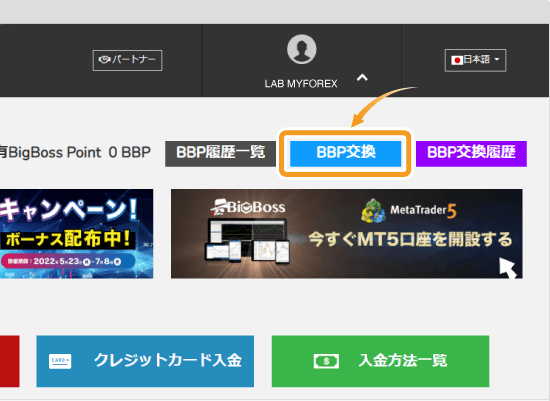Open BBP履歴一覧 history list
This screenshot has width=550, height=401.
point(221,154)
